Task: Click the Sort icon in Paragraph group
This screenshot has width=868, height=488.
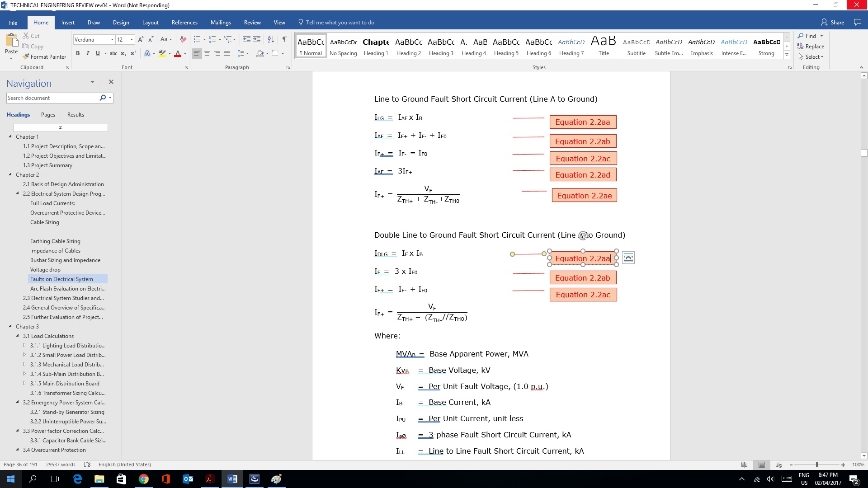Action: (271, 39)
